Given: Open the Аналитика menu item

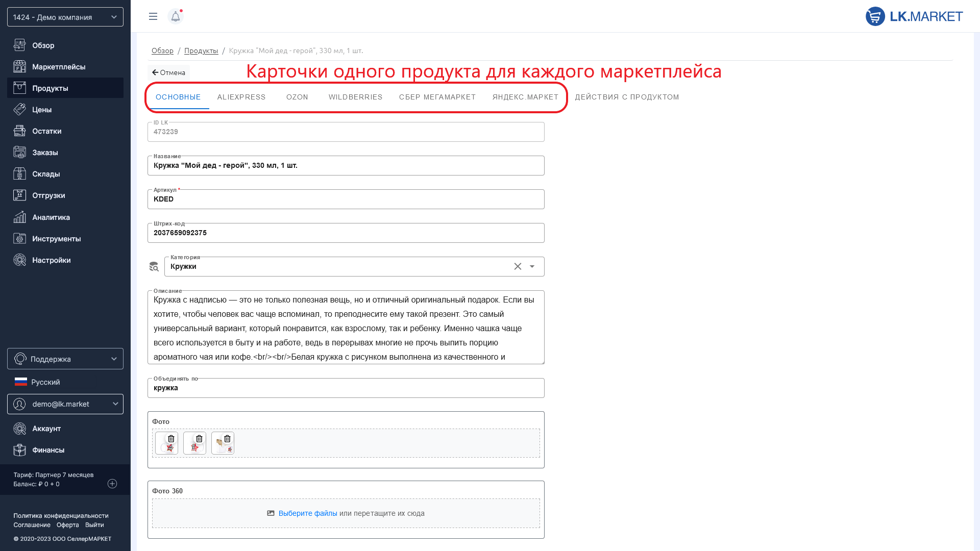Looking at the screenshot, I should point(65,217).
